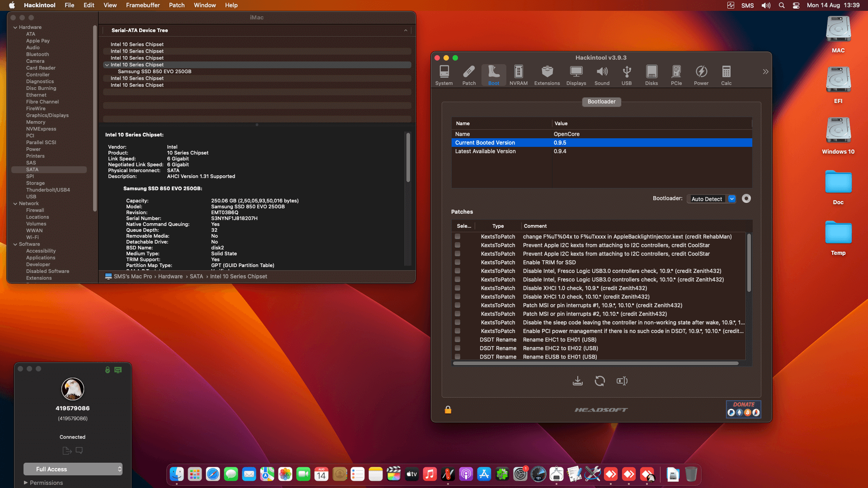
Task: Click the green screen icon in AnyDesk panel
Action: 118,370
